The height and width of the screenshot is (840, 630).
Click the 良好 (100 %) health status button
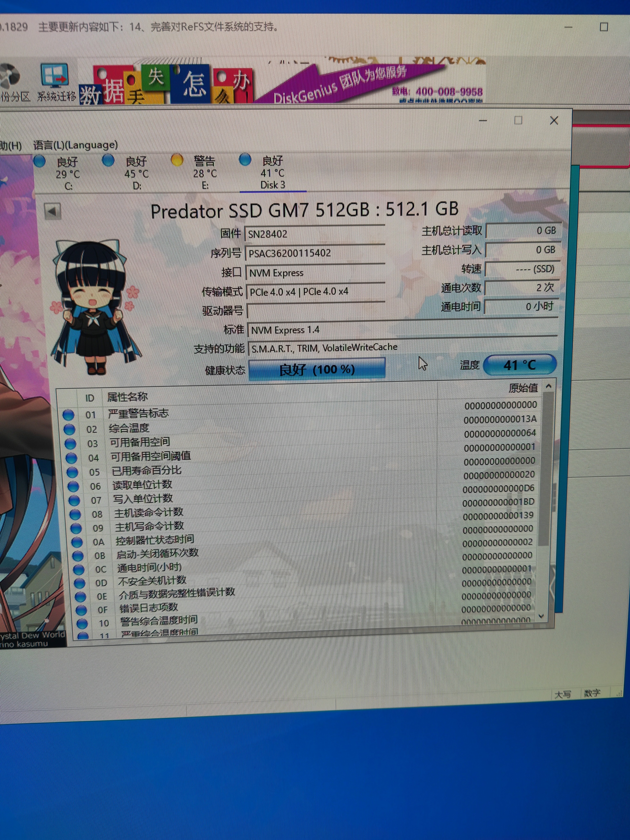click(x=317, y=369)
